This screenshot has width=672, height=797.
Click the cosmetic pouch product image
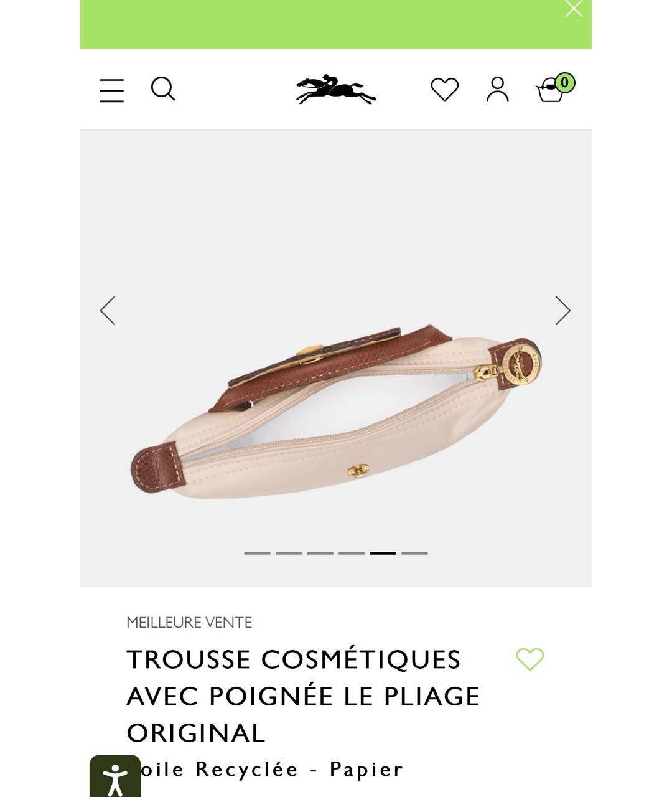(336, 411)
